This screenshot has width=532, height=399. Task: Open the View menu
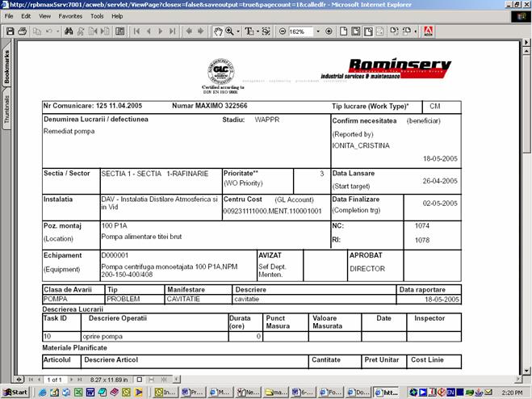44,16
